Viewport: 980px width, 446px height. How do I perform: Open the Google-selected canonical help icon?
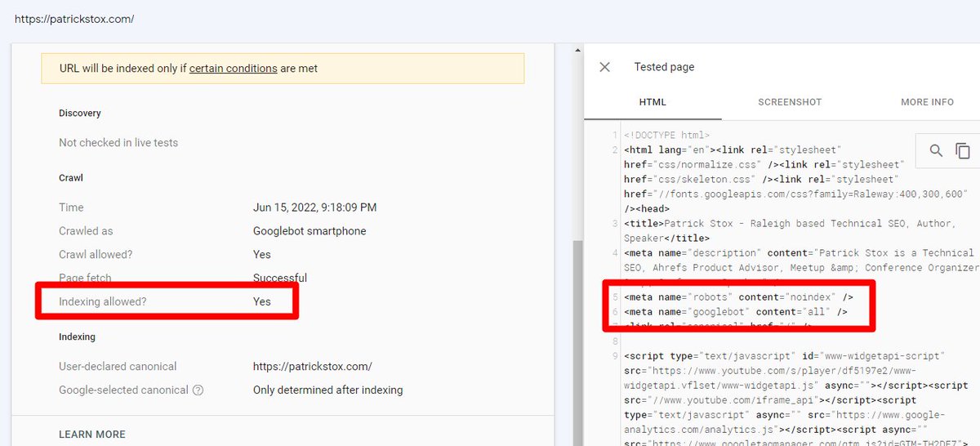198,390
